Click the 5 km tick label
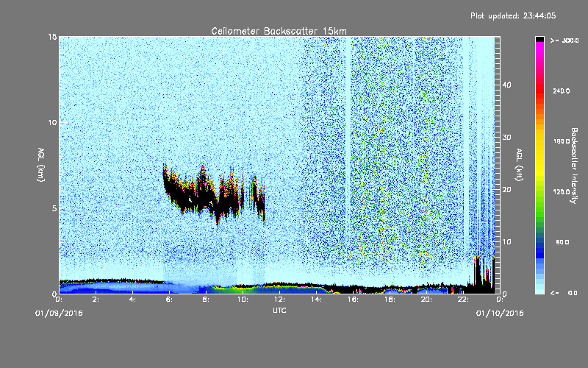Image resolution: width=588 pixels, height=368 pixels. click(54, 208)
